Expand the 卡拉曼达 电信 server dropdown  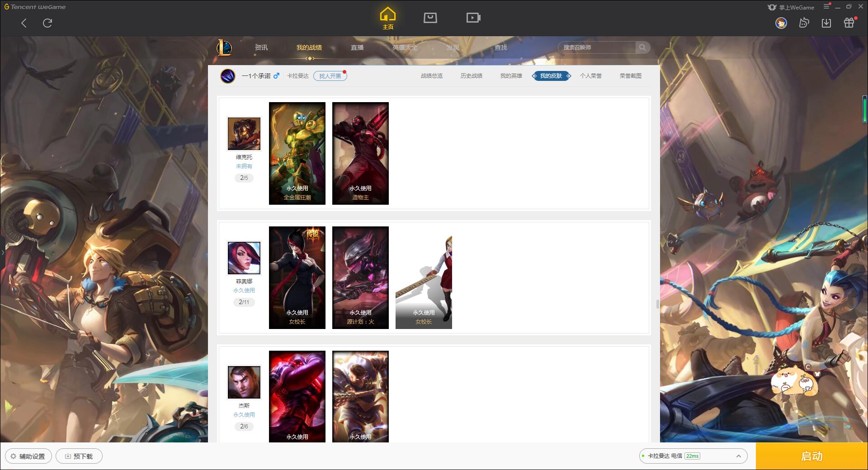coord(693,456)
